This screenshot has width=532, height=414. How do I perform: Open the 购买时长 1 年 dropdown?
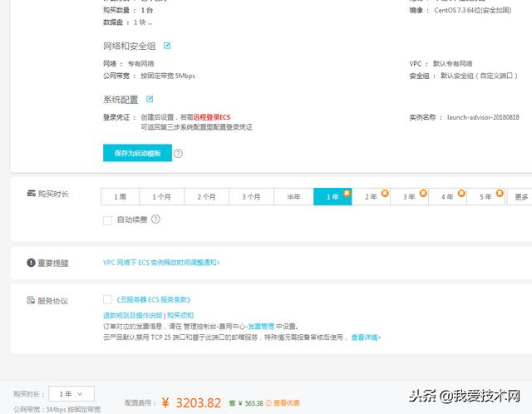click(x=71, y=394)
